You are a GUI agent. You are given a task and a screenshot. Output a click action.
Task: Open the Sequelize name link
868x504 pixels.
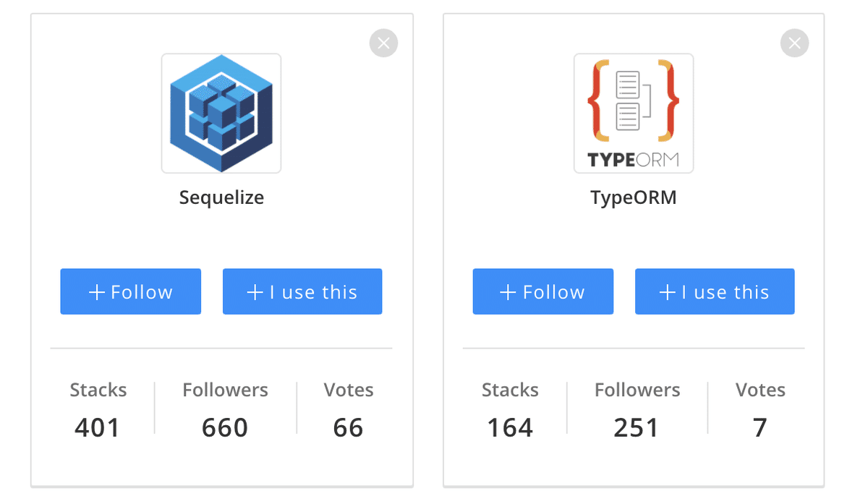[x=221, y=197]
